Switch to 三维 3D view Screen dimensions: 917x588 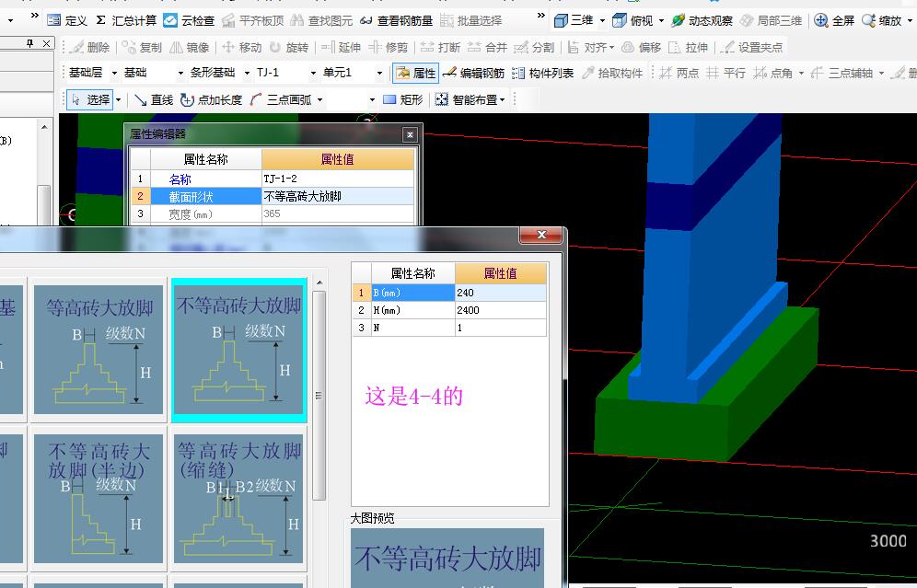pyautogui.click(x=574, y=20)
